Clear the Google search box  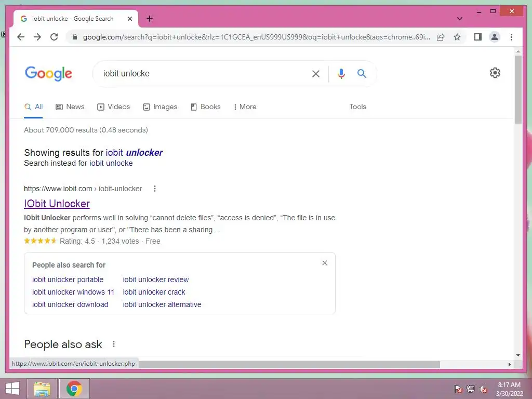point(315,74)
